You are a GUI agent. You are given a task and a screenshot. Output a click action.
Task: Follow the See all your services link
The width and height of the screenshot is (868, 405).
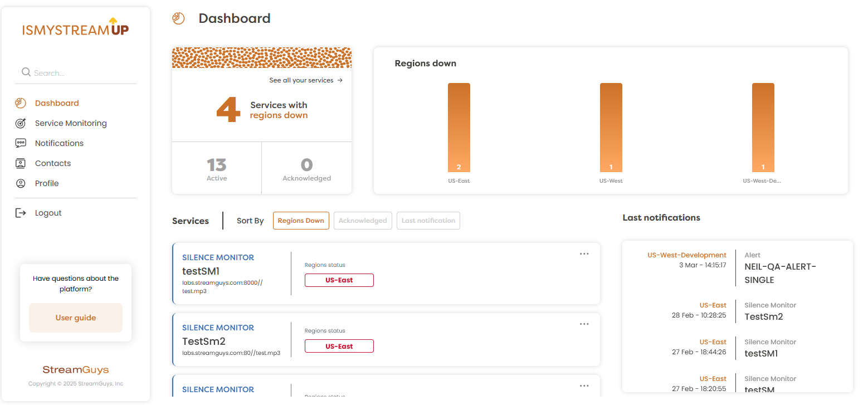click(x=305, y=80)
